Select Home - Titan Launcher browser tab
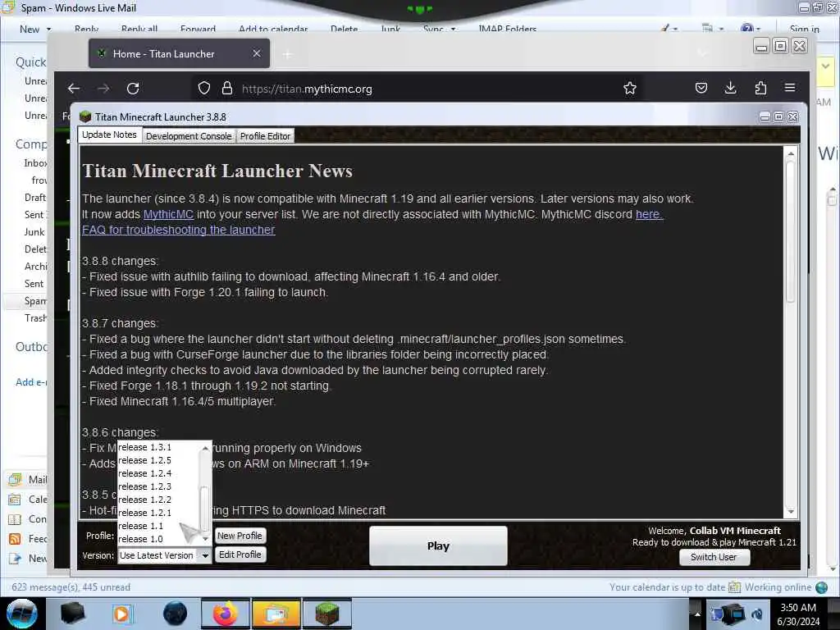 179,53
